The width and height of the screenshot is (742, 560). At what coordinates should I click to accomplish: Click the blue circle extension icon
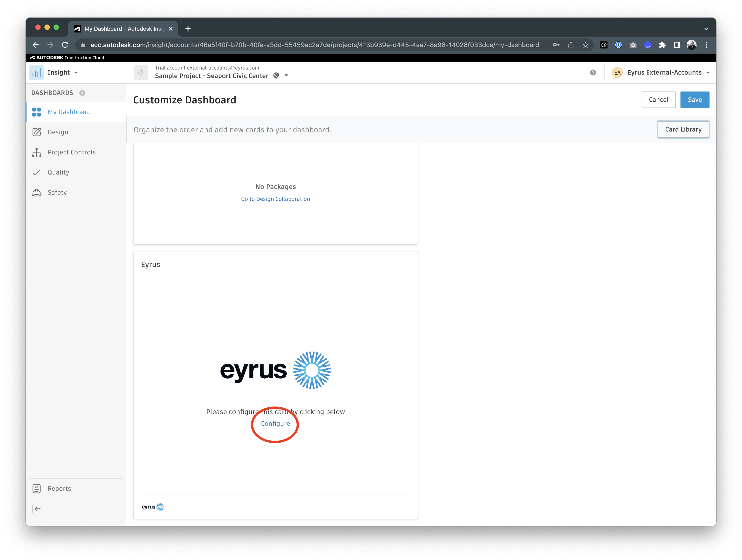pyautogui.click(x=648, y=45)
